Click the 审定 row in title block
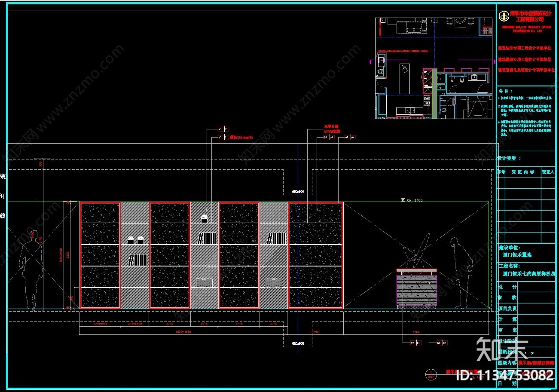The width and height of the screenshot is (559, 392). (x=526, y=330)
